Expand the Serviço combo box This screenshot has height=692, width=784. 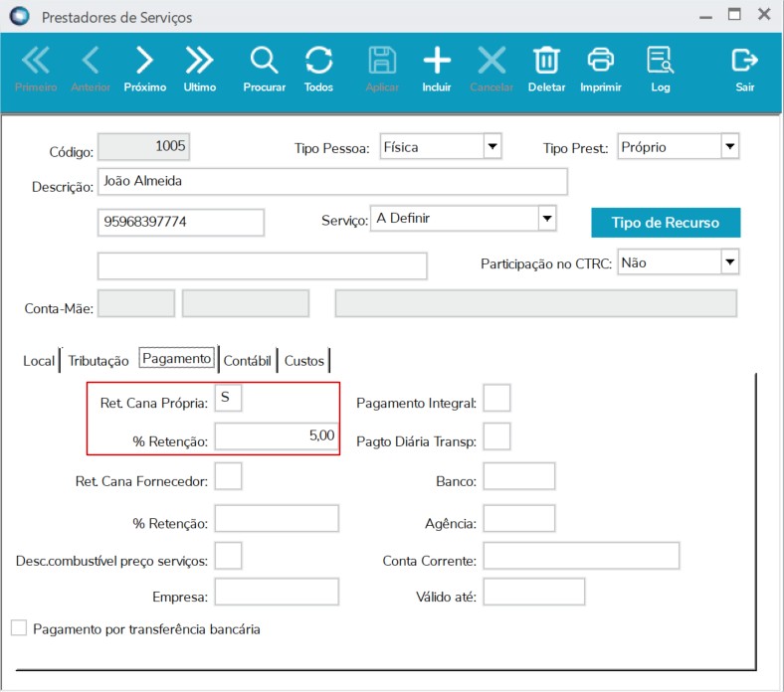pyautogui.click(x=547, y=219)
